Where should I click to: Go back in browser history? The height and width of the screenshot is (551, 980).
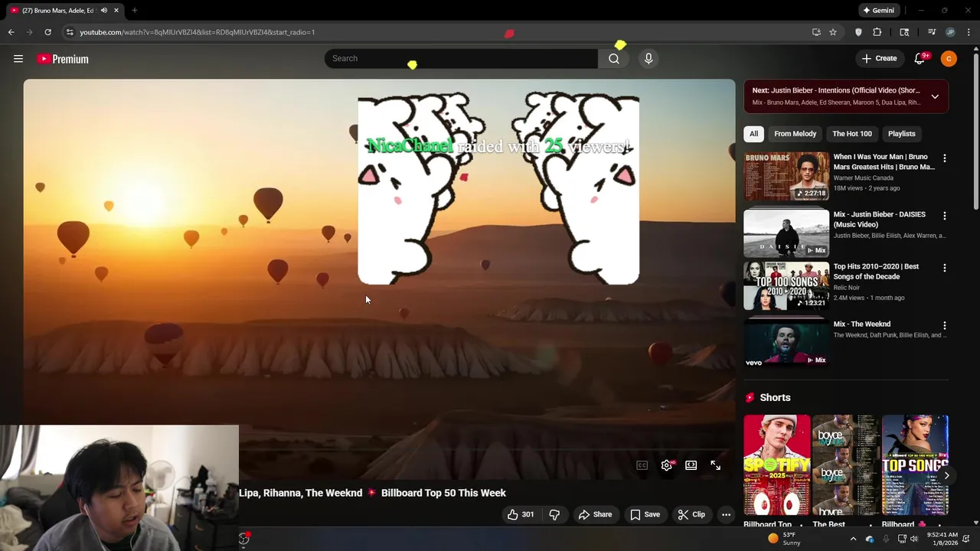[11, 32]
